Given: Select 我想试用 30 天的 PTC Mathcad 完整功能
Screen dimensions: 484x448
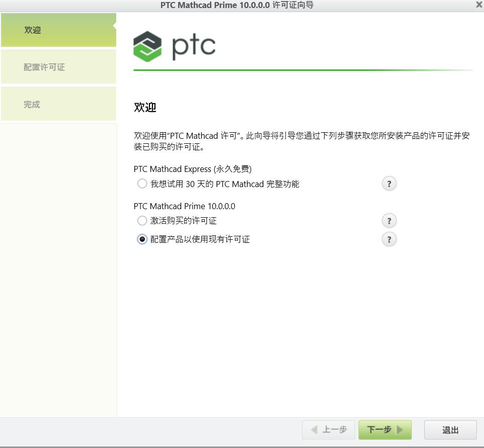Looking at the screenshot, I should 141,184.
